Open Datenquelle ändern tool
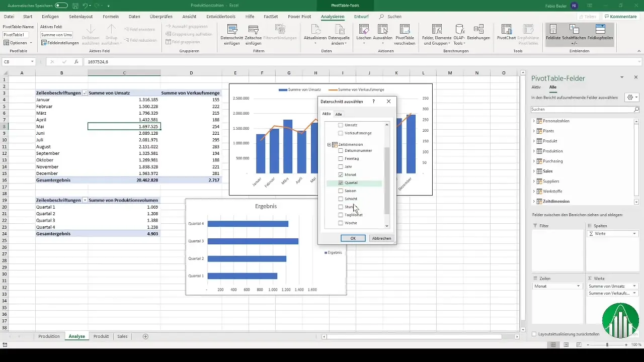Image resolution: width=644 pixels, height=362 pixels. [339, 34]
